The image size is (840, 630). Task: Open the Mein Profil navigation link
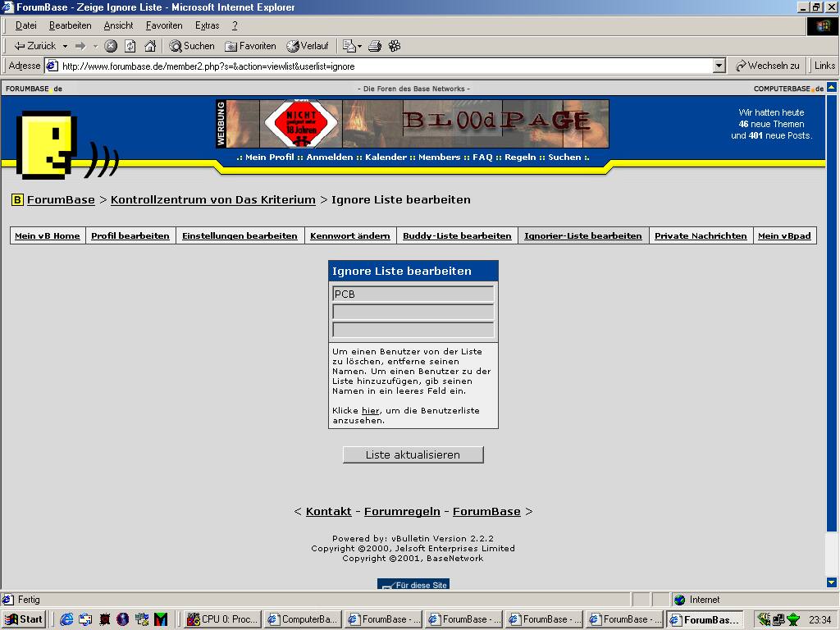coord(269,157)
